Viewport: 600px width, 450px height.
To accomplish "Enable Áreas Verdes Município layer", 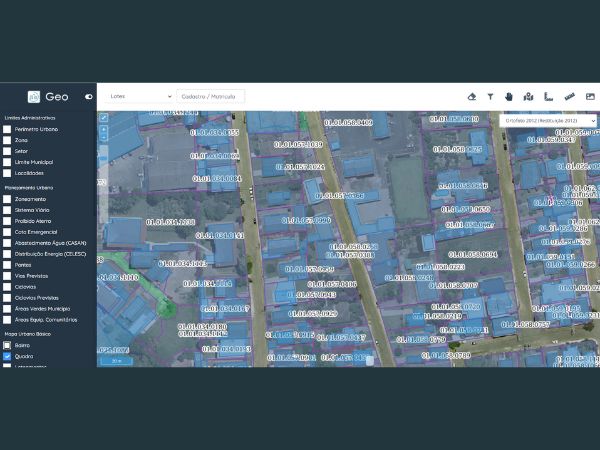I will tap(7, 309).
